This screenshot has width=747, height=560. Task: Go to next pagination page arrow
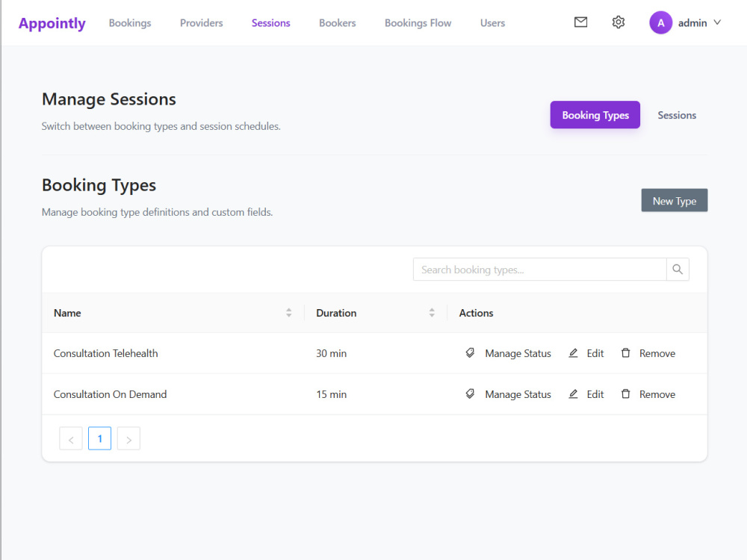(128, 438)
